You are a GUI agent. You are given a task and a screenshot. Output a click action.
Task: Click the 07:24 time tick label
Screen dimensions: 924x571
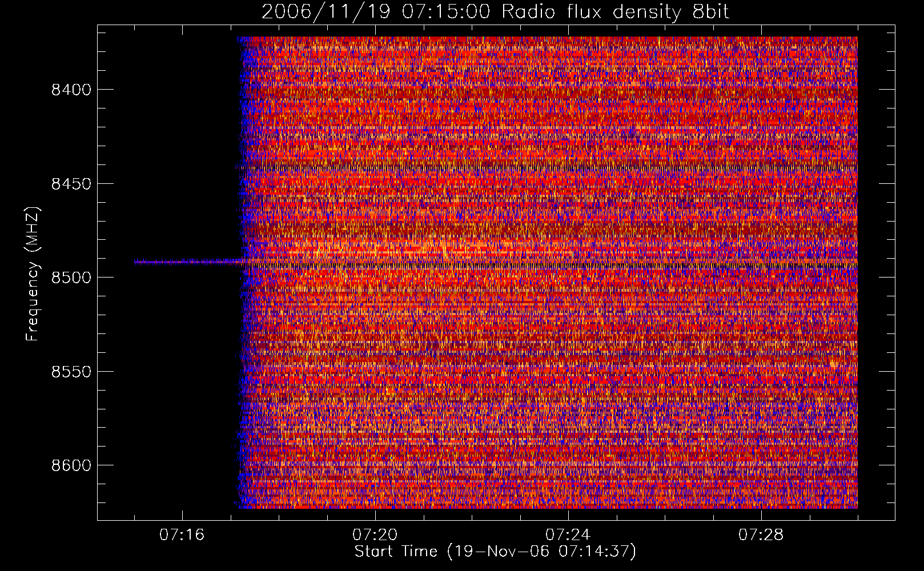[x=568, y=535]
